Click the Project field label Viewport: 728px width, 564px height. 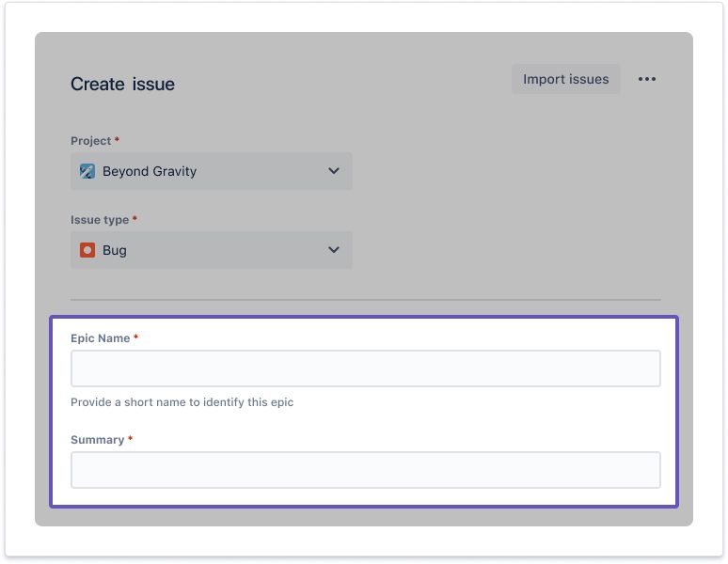(x=91, y=141)
